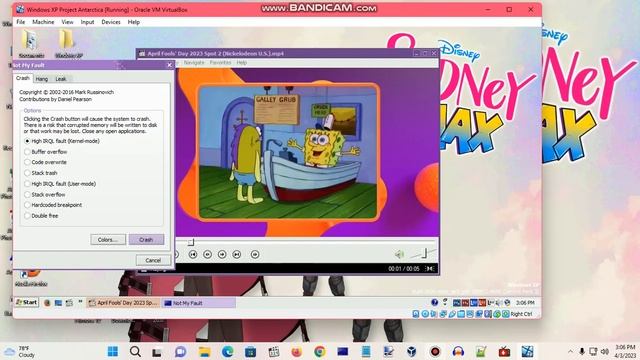
Task: Select High IRQL fault (User-mode) option
Action: point(60,184)
